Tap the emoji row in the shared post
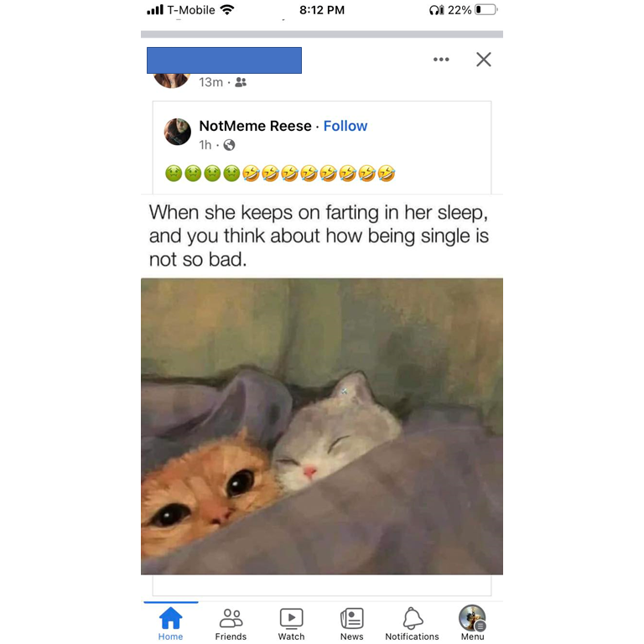644x644 pixels. pos(280,174)
